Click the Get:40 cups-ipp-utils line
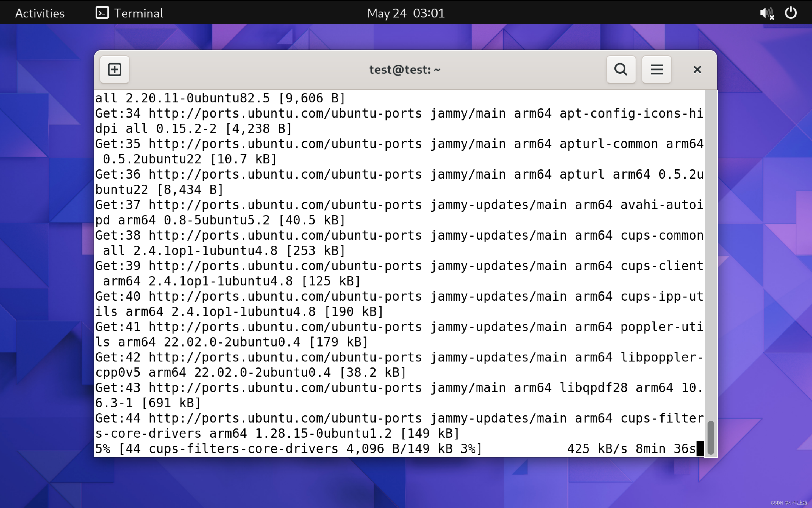 [x=399, y=304]
